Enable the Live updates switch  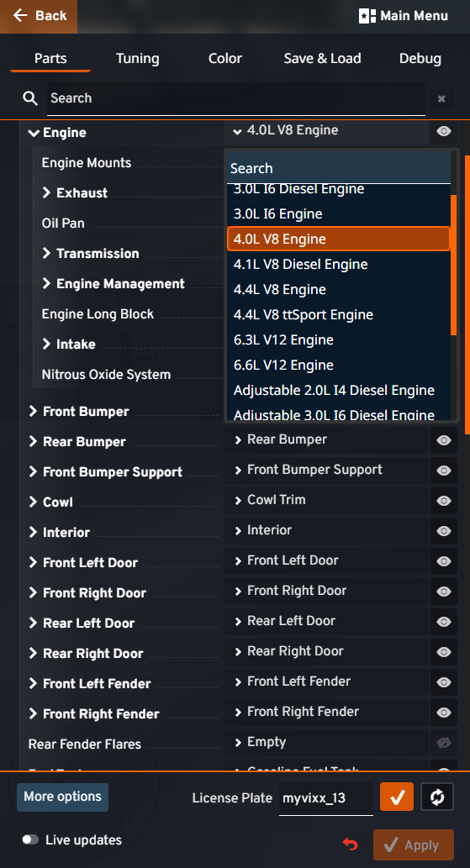(30, 839)
